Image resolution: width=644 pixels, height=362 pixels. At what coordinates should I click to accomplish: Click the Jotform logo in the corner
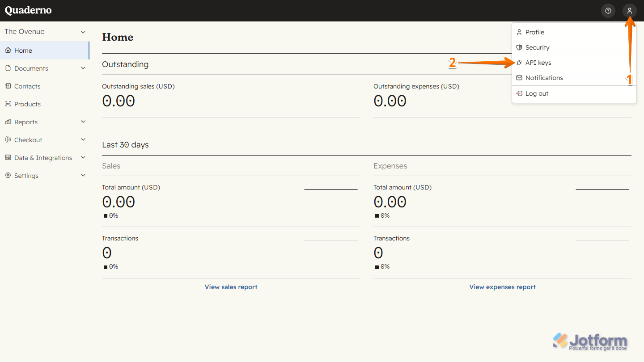click(589, 341)
